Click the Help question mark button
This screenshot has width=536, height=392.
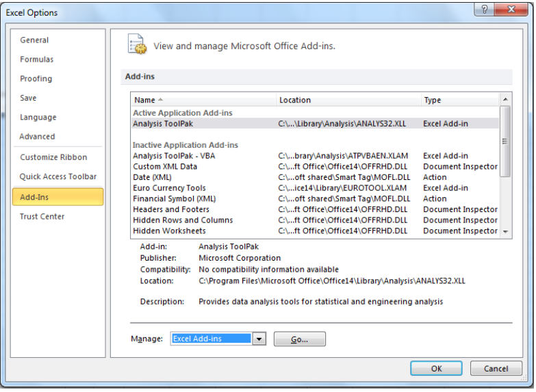click(x=484, y=9)
